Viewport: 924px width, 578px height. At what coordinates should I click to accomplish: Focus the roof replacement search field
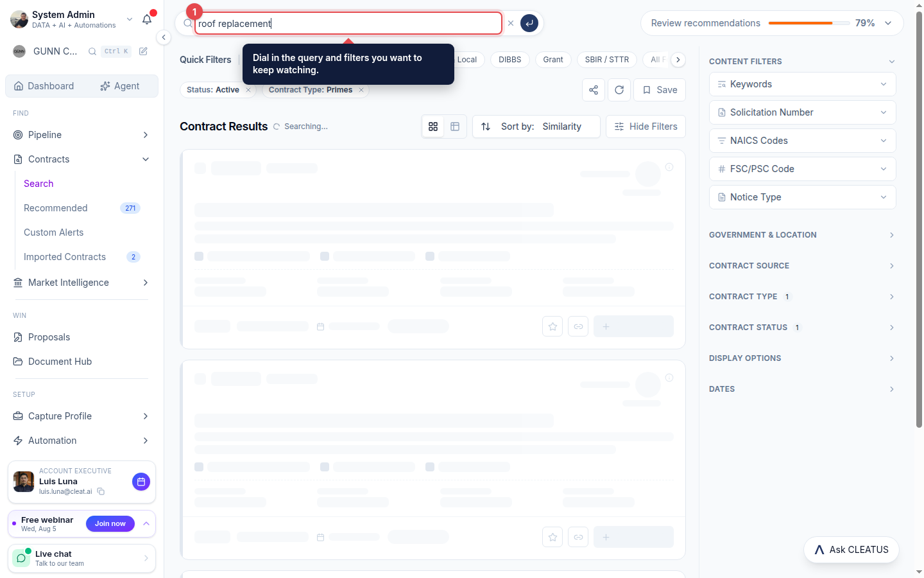pos(348,23)
